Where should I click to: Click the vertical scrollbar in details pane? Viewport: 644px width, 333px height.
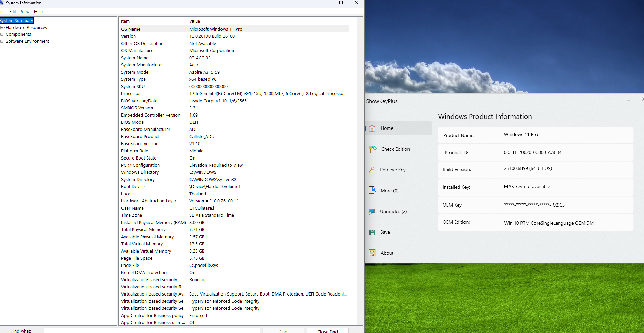point(360,160)
